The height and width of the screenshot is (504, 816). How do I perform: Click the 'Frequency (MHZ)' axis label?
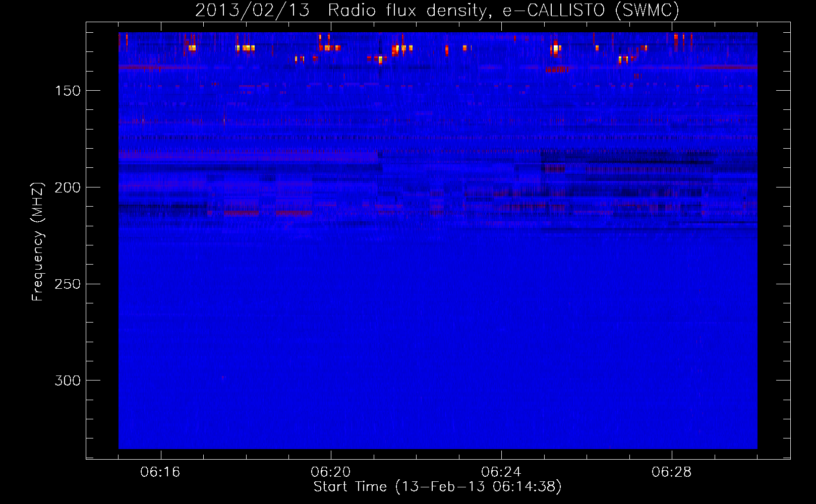[38, 241]
